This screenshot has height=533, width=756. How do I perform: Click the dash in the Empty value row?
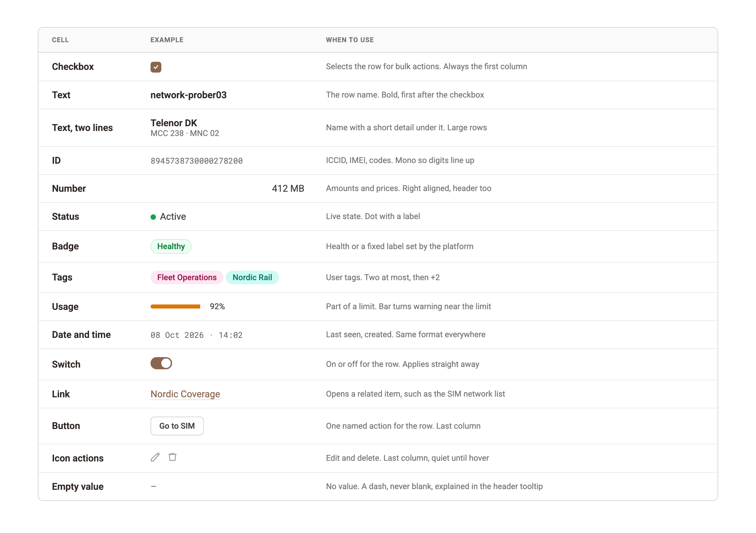click(x=154, y=486)
